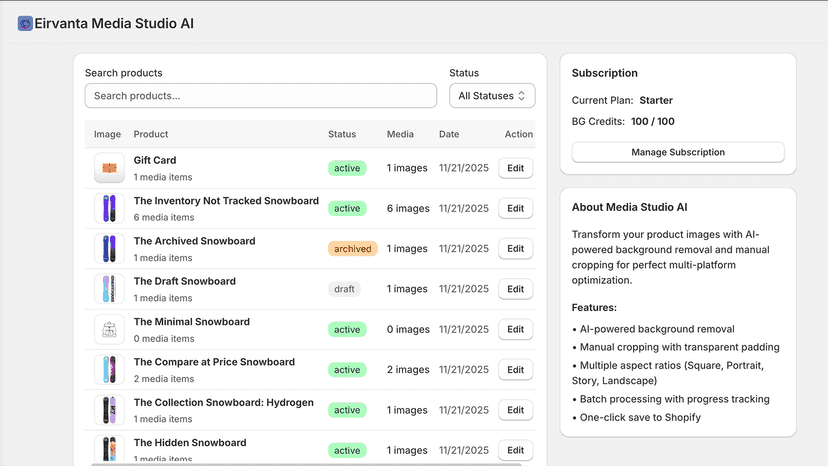Click the Eirvanta Media Studio AI title
The width and height of the screenshot is (828, 466).
[114, 23]
